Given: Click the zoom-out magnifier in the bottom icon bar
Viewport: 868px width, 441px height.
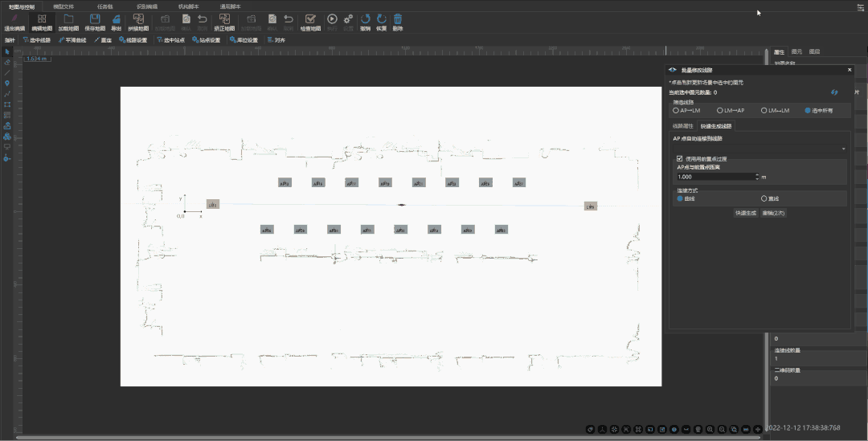Looking at the screenshot, I should 722,429.
